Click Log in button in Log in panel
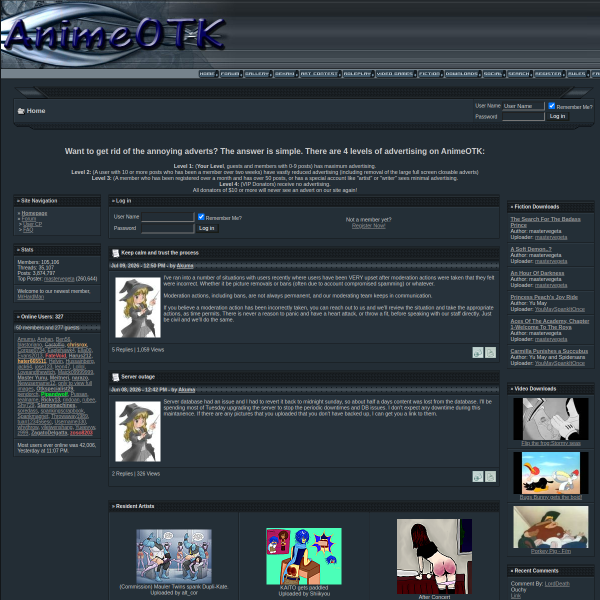 point(207,228)
